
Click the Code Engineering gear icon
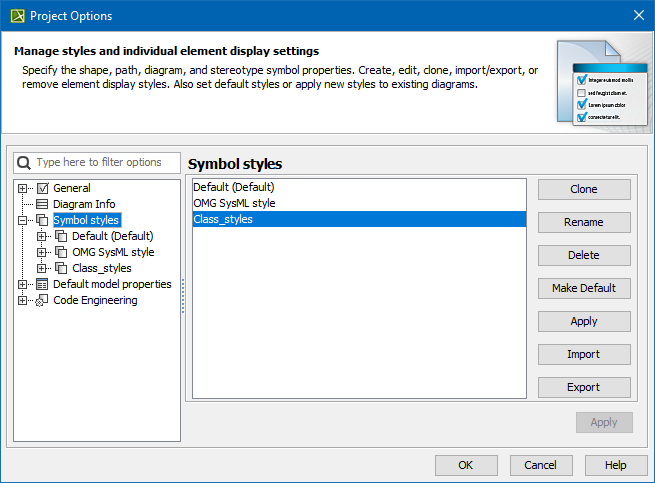tap(43, 300)
